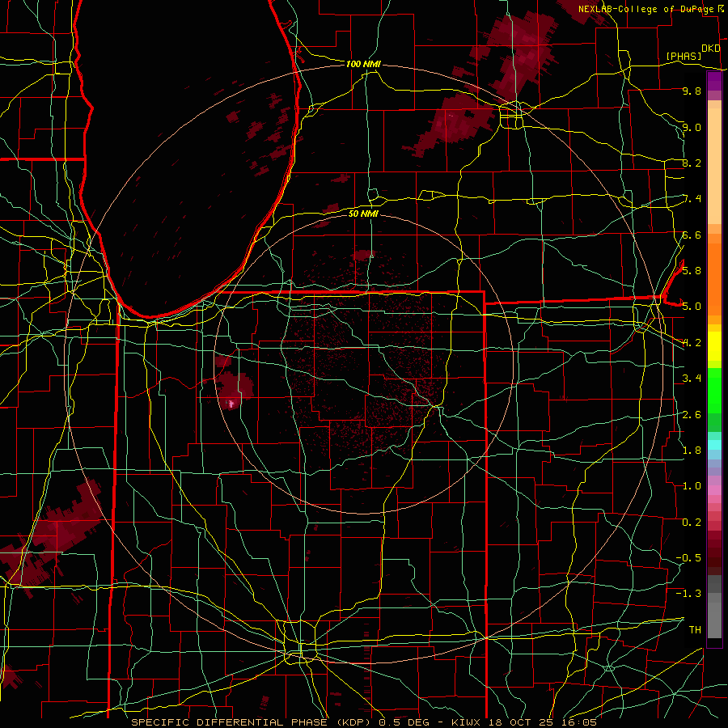Click the 1.0 color scale value
The height and width of the screenshot is (728, 728).
(692, 485)
